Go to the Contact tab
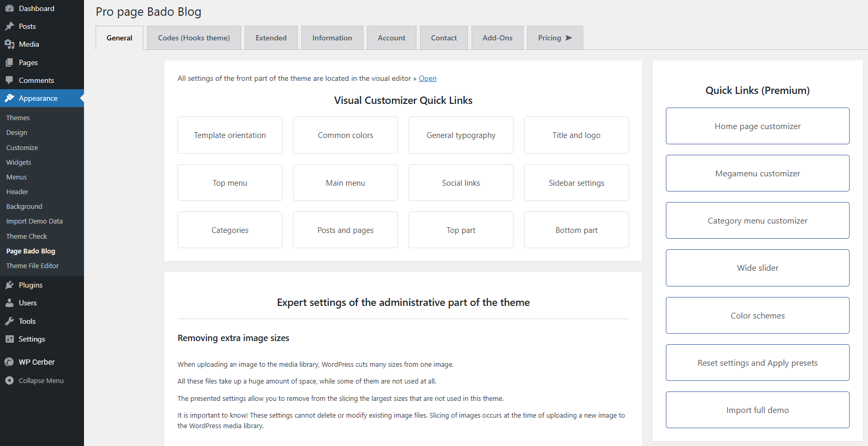Screen dimensions: 868x446 pyautogui.click(x=444, y=38)
